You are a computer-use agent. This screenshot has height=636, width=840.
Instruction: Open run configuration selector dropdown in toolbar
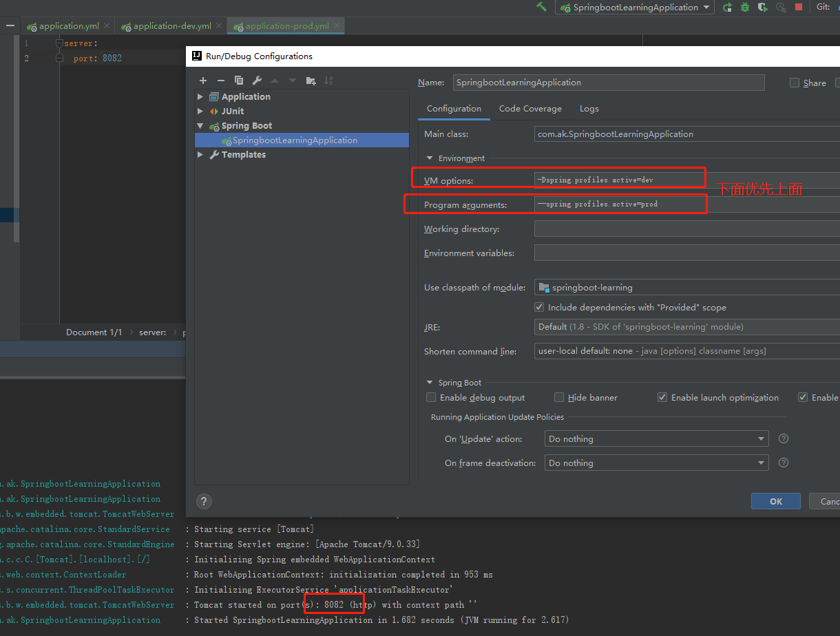pos(636,8)
